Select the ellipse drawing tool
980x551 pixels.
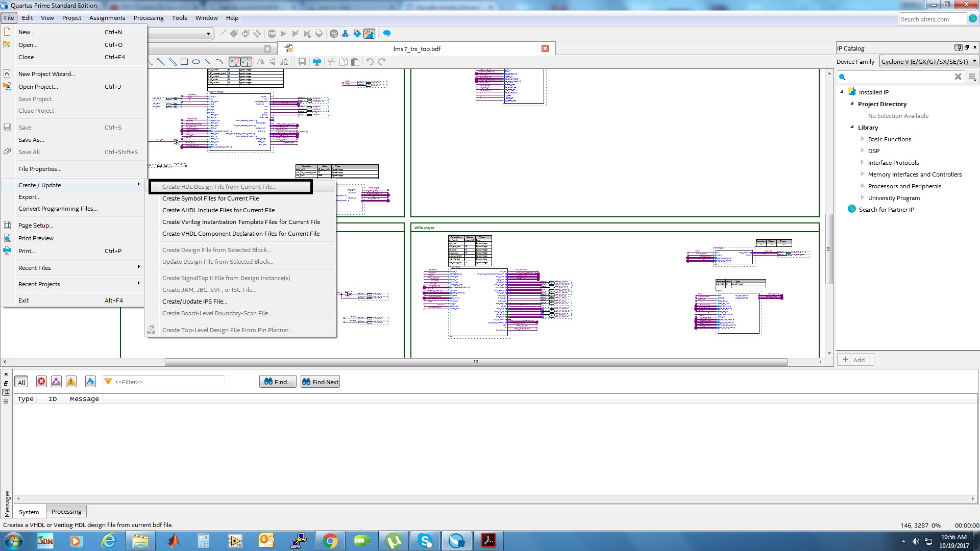click(x=196, y=62)
